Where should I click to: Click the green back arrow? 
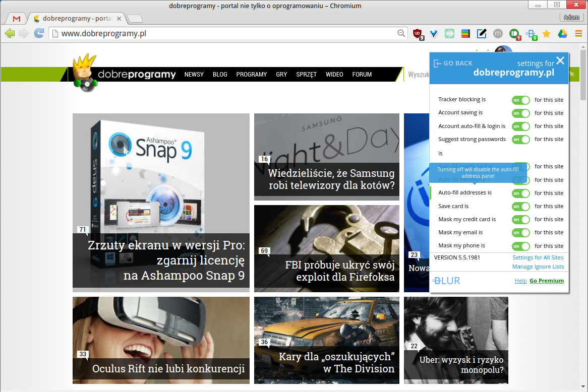[x=10, y=33]
